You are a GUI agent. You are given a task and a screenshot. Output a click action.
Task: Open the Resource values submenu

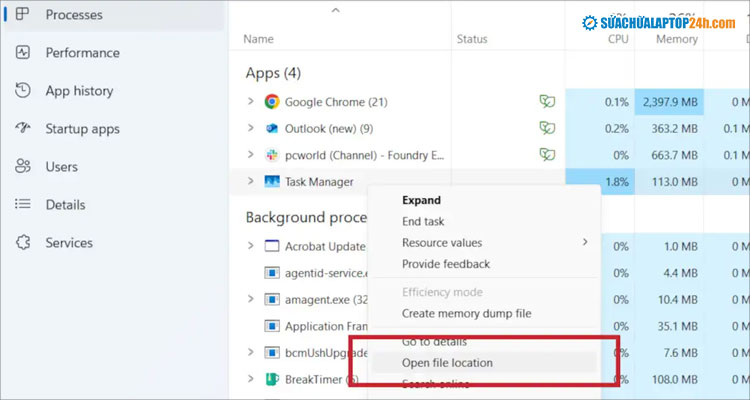442,243
